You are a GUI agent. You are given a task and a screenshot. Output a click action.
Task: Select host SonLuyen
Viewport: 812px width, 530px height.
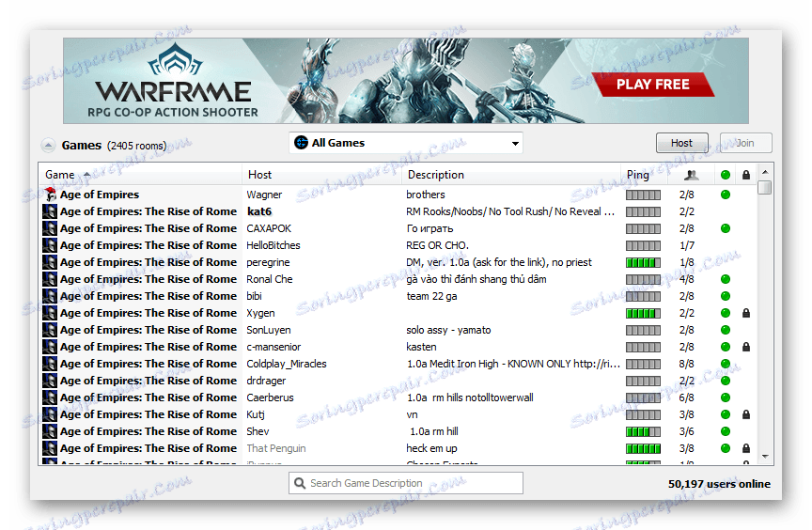click(x=269, y=330)
